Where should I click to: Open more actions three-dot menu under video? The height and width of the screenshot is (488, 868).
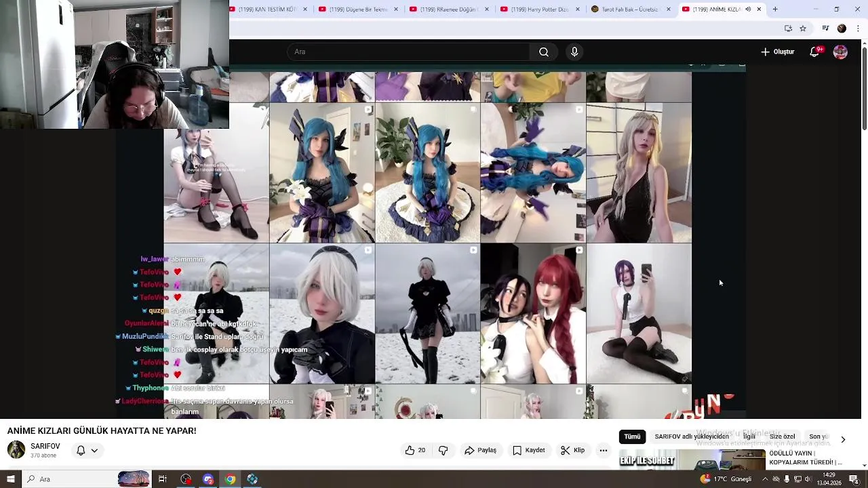coord(603,450)
